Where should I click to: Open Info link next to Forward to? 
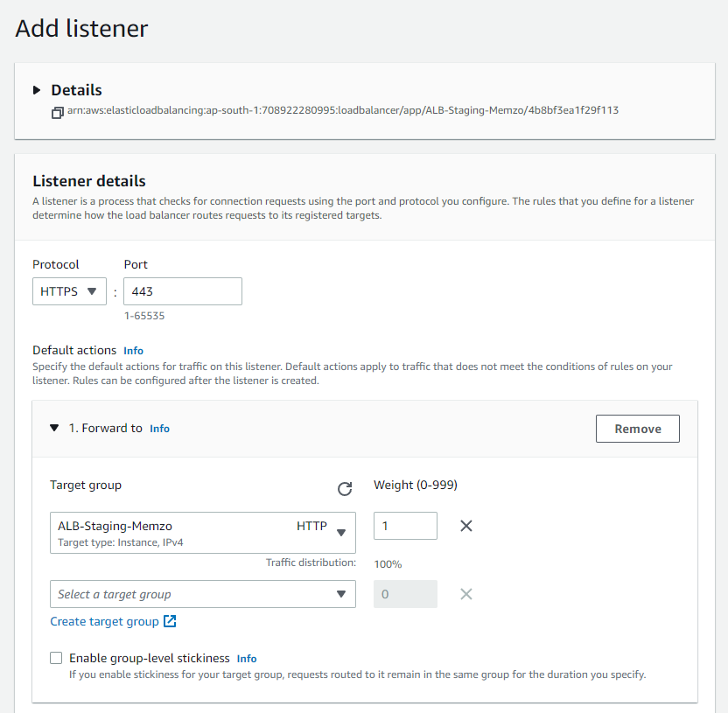pyautogui.click(x=159, y=429)
